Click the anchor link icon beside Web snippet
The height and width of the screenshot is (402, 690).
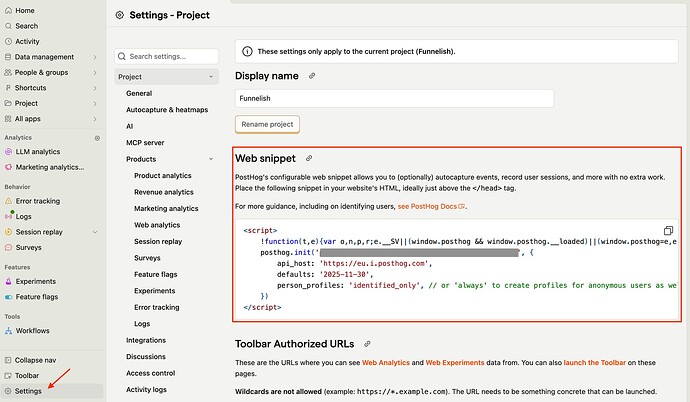[x=309, y=158]
